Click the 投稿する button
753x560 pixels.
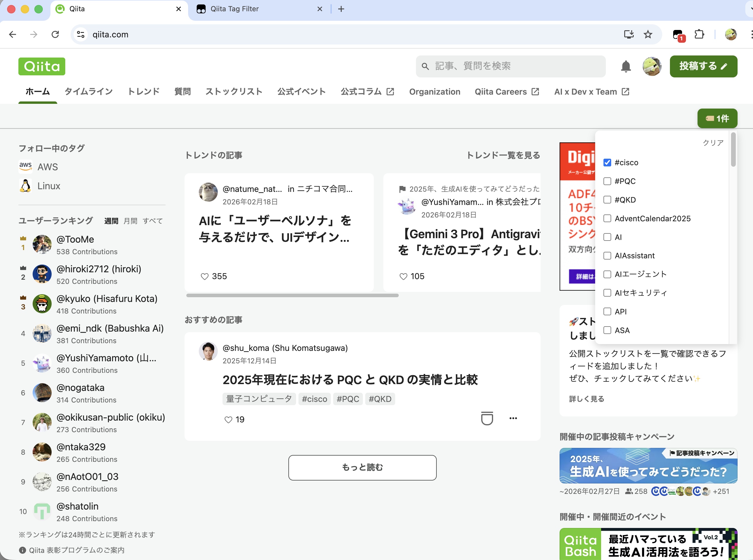(x=703, y=66)
